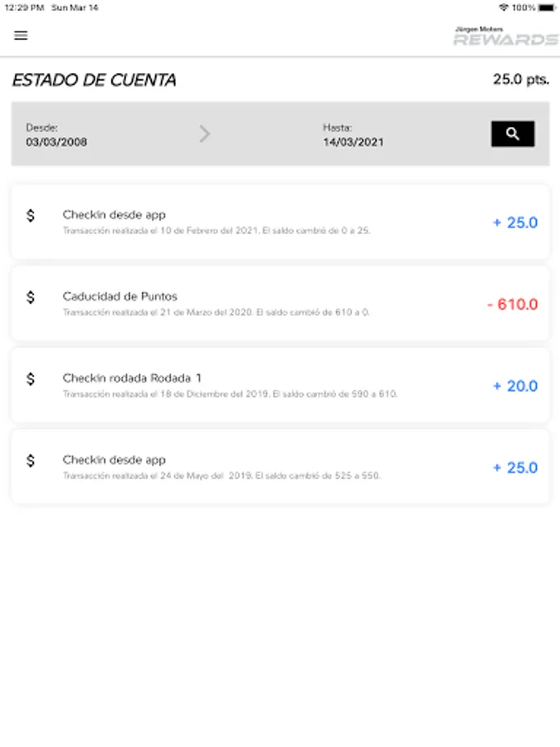The image size is (560, 747).
Task: Open the Checkin desde app February 2021 entry
Action: tap(249, 222)
